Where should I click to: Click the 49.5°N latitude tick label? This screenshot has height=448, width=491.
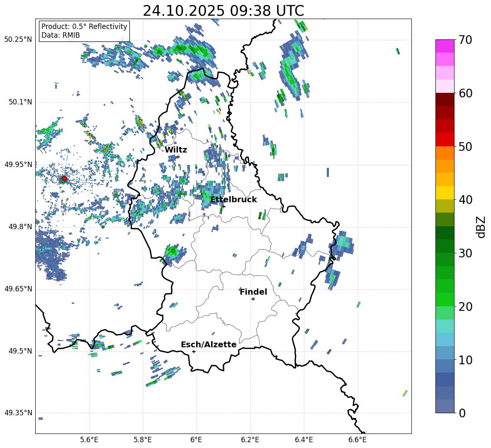[x=20, y=351]
